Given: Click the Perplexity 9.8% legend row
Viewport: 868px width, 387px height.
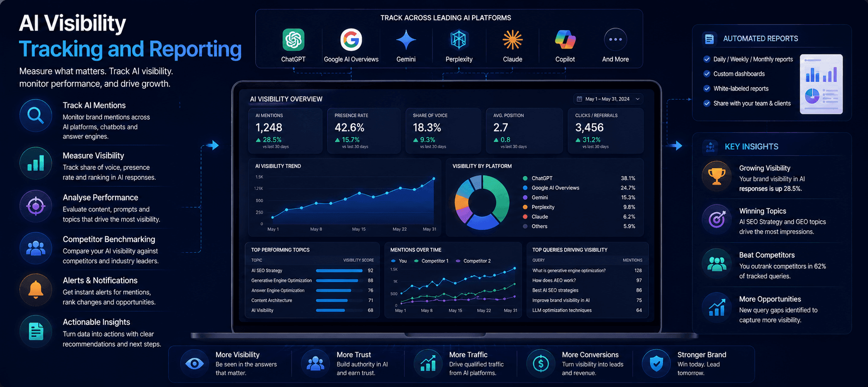Looking at the screenshot, I should point(579,207).
